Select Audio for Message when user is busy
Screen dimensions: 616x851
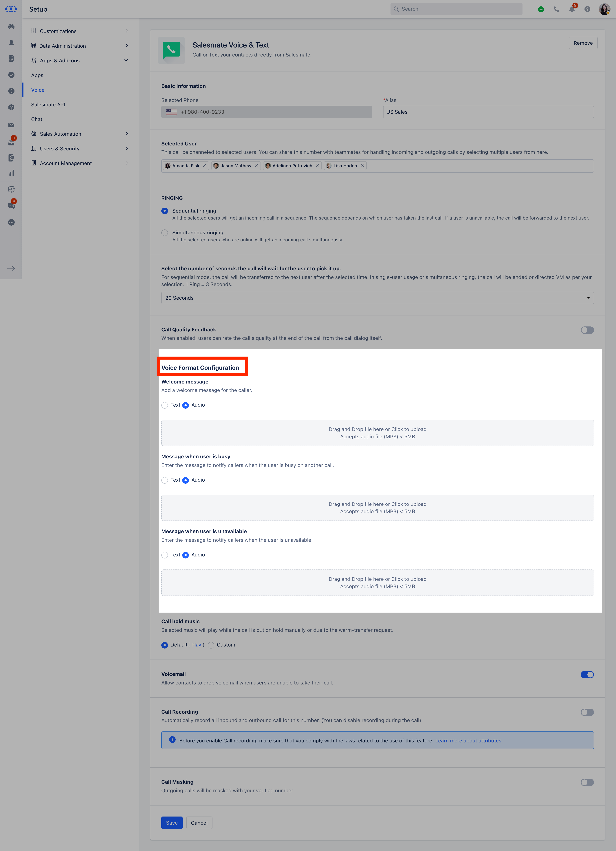(x=186, y=480)
